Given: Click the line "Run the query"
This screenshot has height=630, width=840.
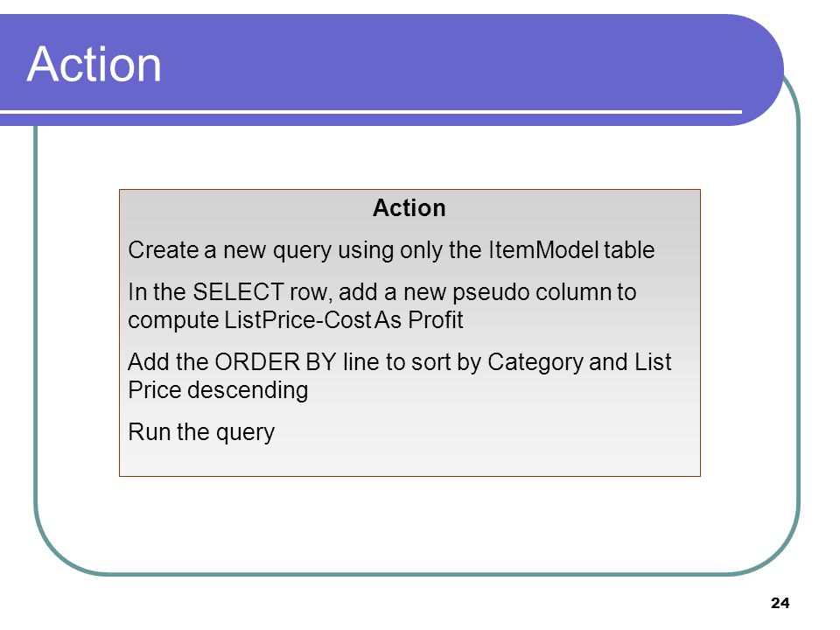Looking at the screenshot, I should click(x=201, y=432).
